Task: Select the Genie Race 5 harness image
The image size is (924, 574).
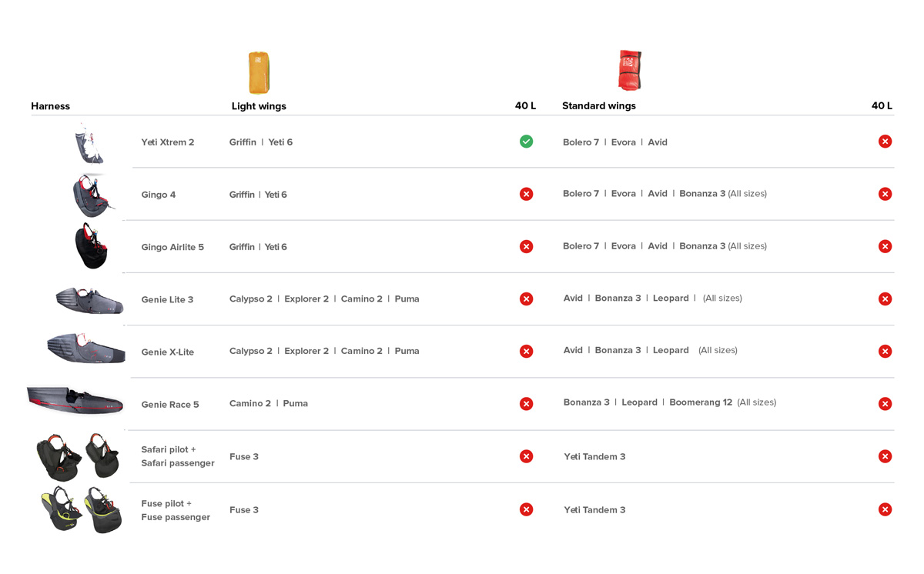Action: point(75,400)
